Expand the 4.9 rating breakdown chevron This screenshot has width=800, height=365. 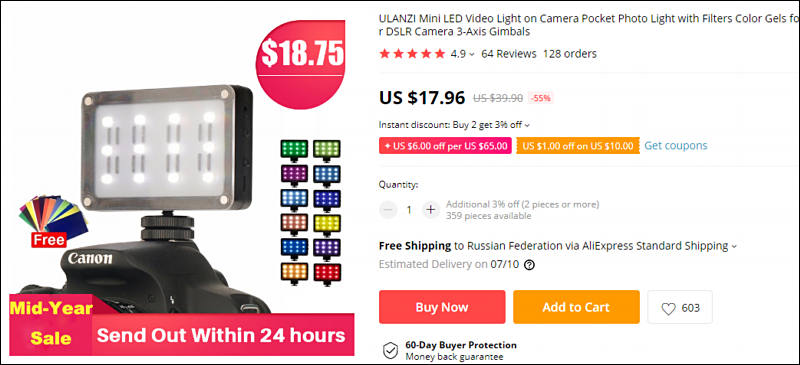coord(471,54)
